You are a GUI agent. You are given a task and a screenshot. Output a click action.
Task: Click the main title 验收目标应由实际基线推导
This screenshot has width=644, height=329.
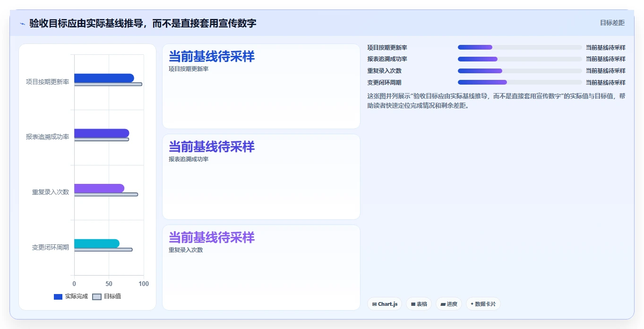pos(143,23)
